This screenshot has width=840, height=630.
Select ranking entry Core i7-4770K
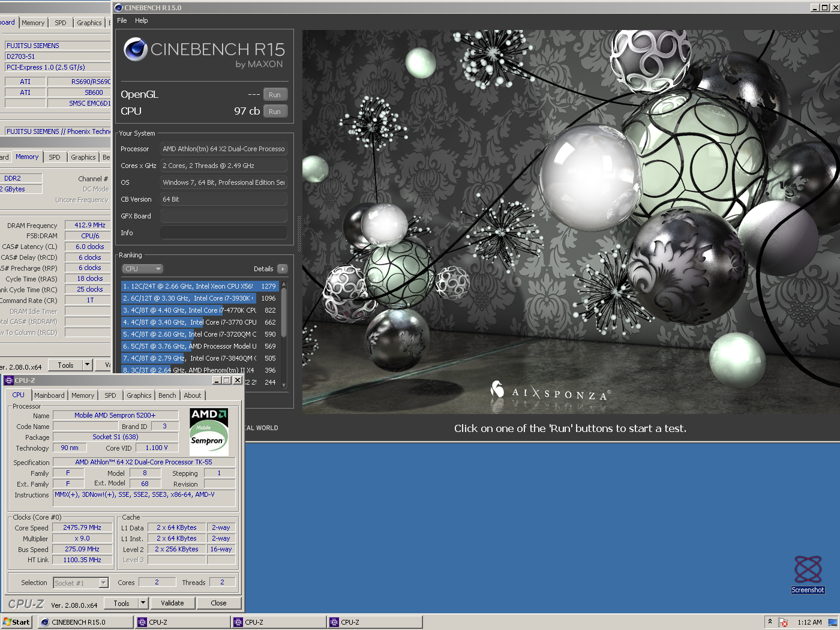click(200, 310)
